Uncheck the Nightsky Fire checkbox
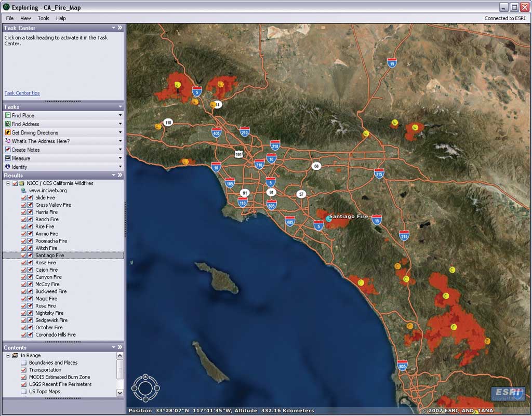The width and height of the screenshot is (532, 416). [24, 313]
